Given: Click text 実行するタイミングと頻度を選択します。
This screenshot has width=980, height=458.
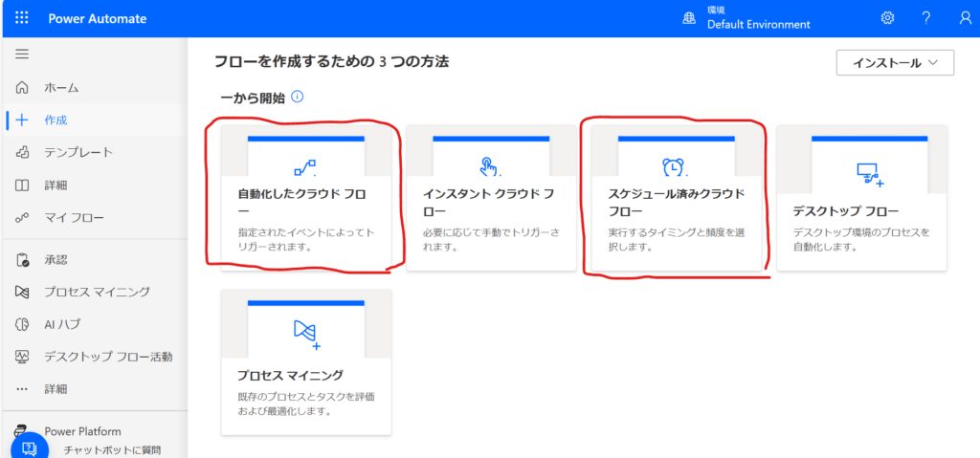Looking at the screenshot, I should (x=677, y=240).
